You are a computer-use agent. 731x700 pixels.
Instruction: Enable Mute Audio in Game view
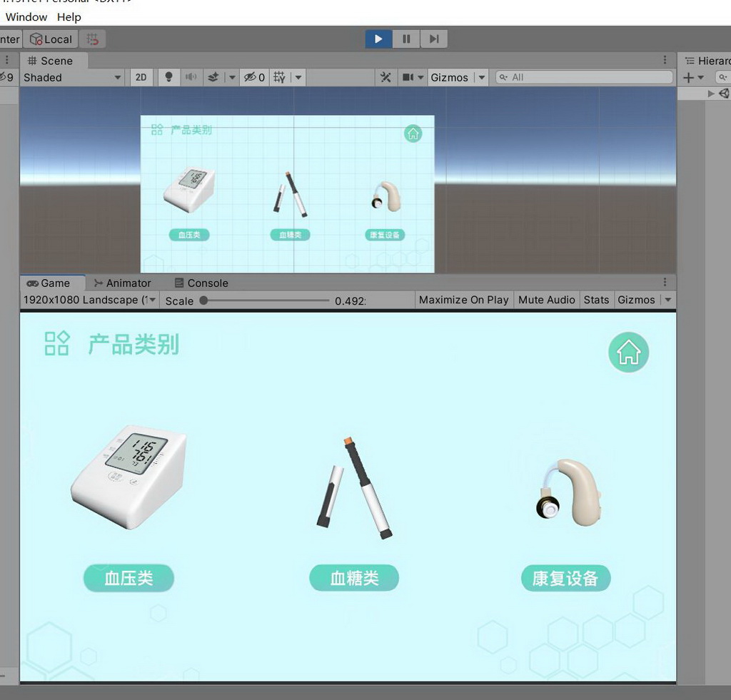point(546,300)
